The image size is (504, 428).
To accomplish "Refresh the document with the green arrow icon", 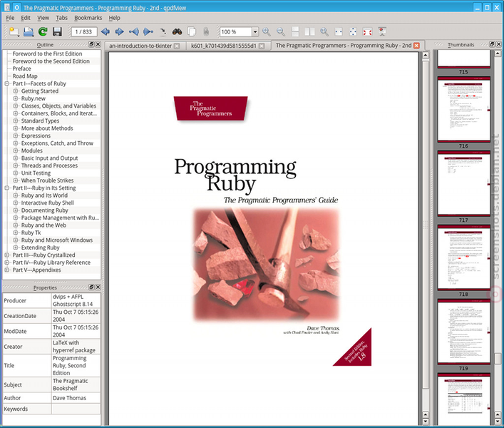I will point(43,31).
